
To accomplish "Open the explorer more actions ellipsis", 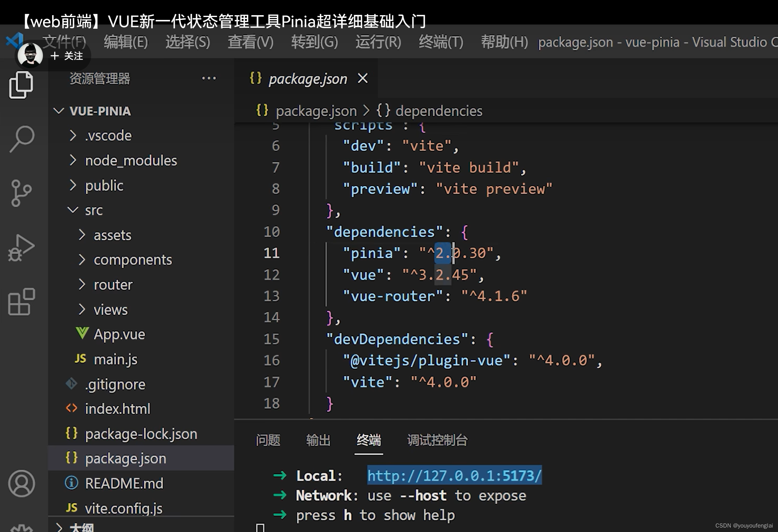I will pyautogui.click(x=209, y=78).
